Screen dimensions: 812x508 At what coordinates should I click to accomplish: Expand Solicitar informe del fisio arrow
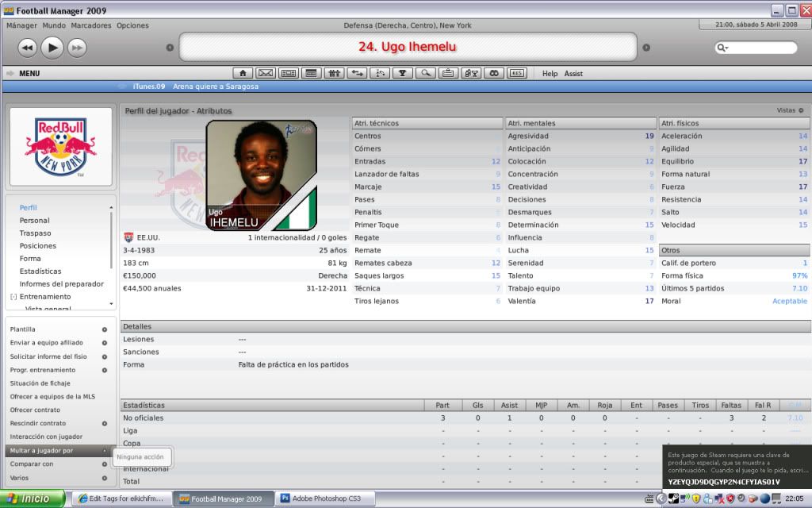pos(105,356)
